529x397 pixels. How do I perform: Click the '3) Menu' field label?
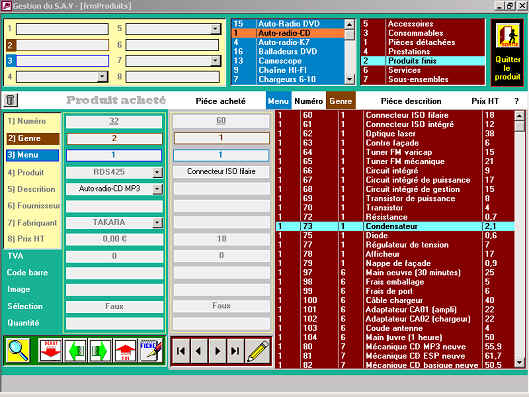tap(32, 155)
